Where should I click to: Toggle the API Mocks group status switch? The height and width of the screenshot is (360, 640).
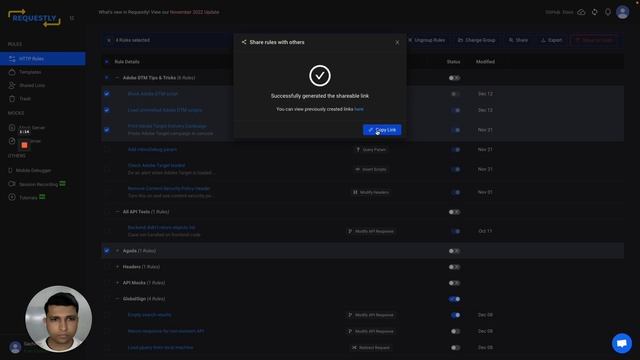[454, 283]
